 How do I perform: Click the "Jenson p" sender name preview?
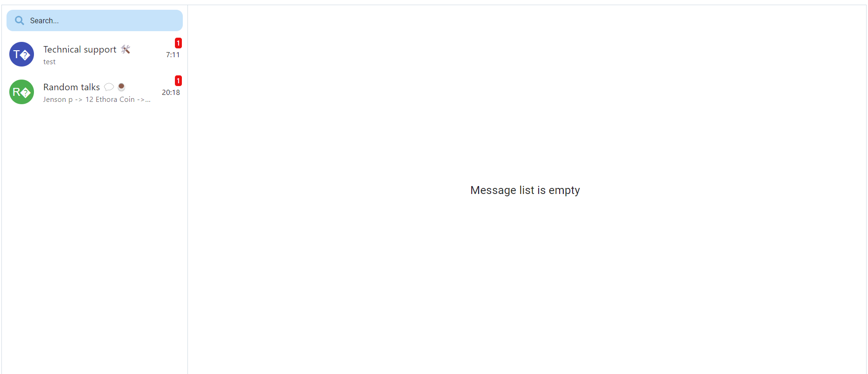[58, 100]
